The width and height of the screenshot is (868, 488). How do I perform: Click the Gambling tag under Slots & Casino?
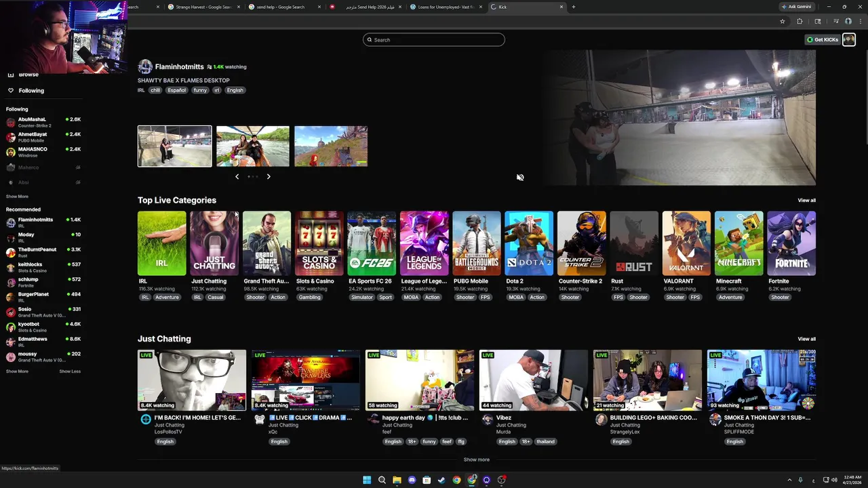pyautogui.click(x=309, y=298)
